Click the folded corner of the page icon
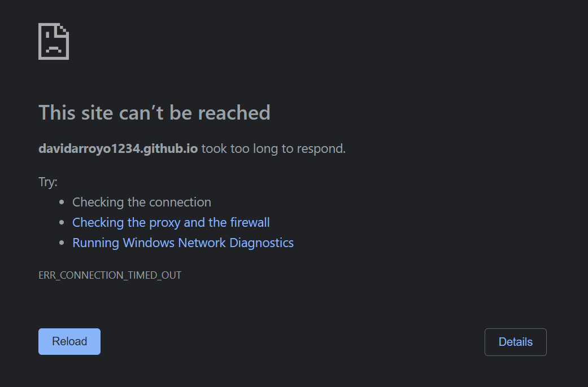This screenshot has width=588, height=387. (64, 30)
